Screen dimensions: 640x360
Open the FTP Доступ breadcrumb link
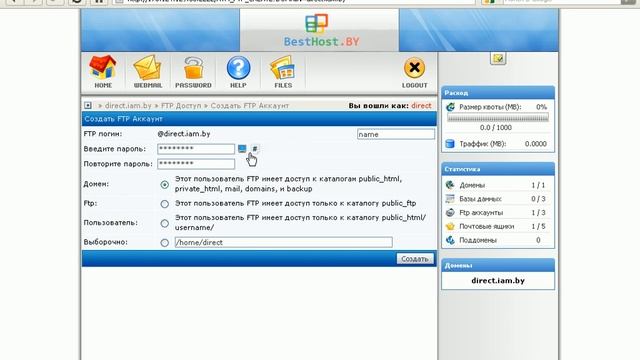tap(181, 105)
